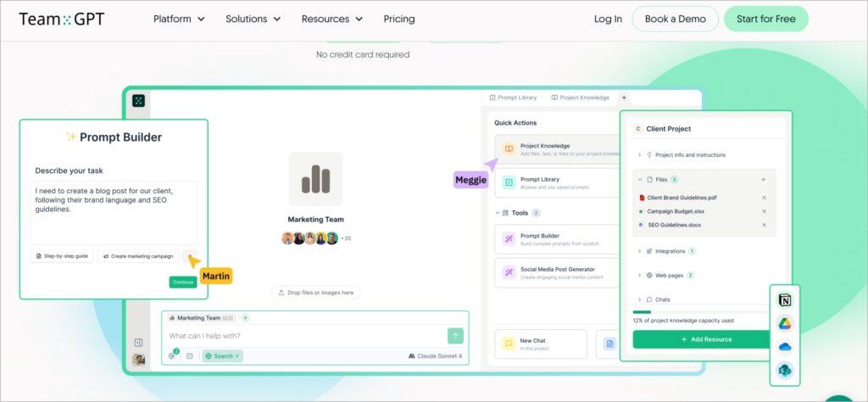The width and height of the screenshot is (868, 402).
Task: Click the Start for Free button
Action: pyautogui.click(x=765, y=19)
